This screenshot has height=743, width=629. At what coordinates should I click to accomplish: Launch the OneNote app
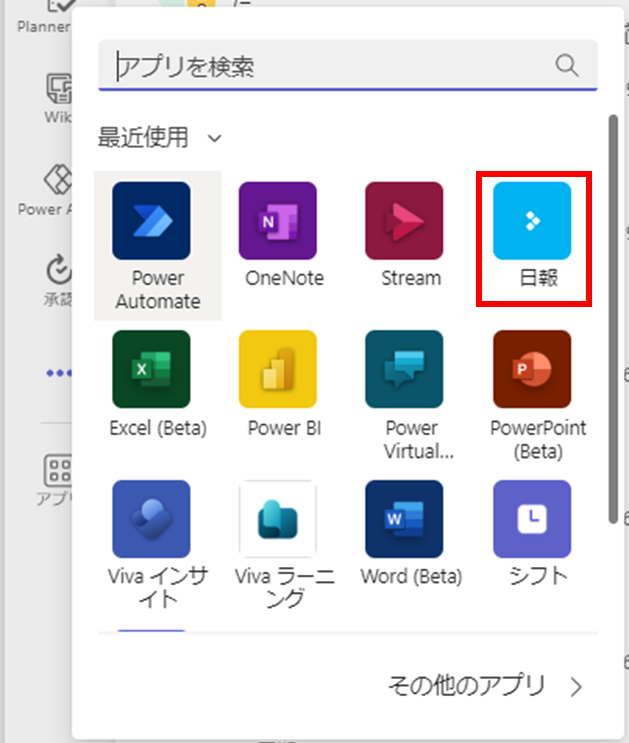[x=277, y=221]
